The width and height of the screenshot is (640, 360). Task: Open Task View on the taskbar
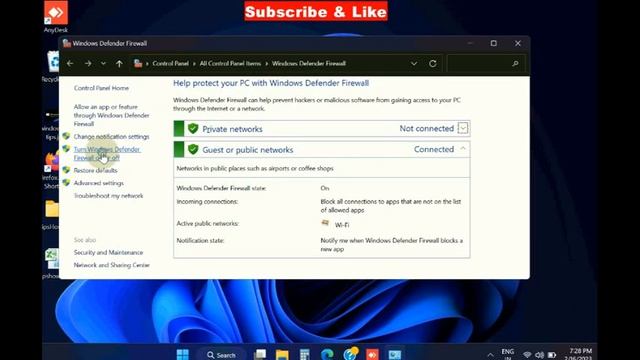(260, 354)
